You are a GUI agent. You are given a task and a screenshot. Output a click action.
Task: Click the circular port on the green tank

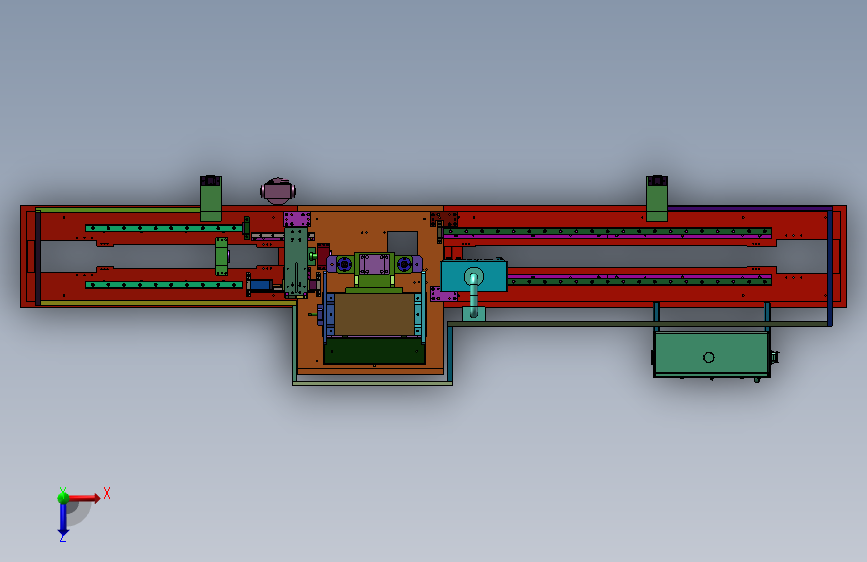(709, 357)
